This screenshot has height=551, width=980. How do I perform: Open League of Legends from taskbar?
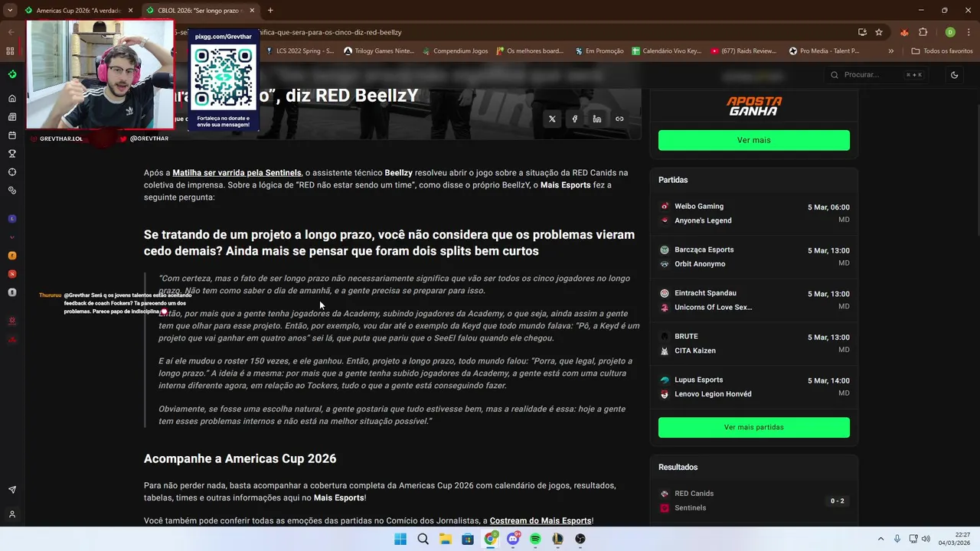tap(557, 539)
